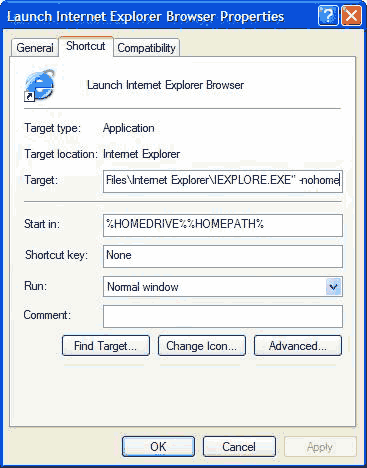Open the Change Icon dialog
Screen dimensions: 367x468
pyautogui.click(x=202, y=346)
